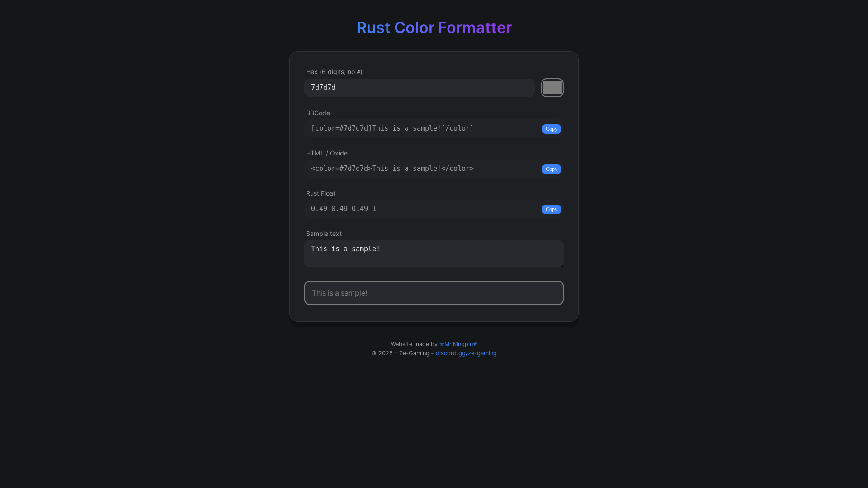Click the '© 2025 – Ze-Gaming' footer text
This screenshot has height=488, width=868.
click(x=400, y=353)
